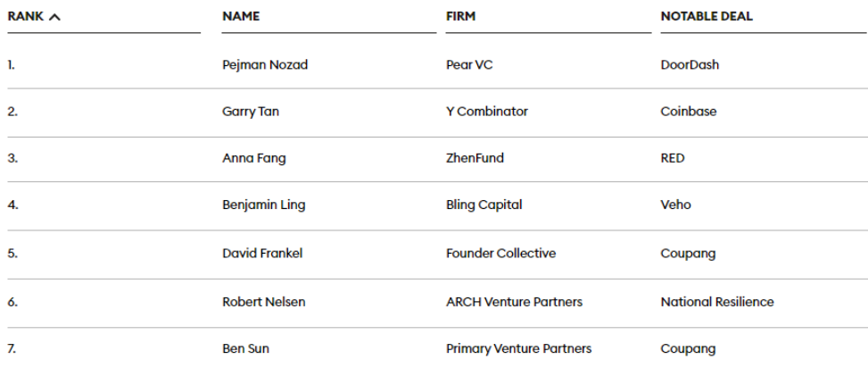Viewport: 868px width, 368px height.
Task: Select Garry Tan in the name column
Action: point(251,112)
